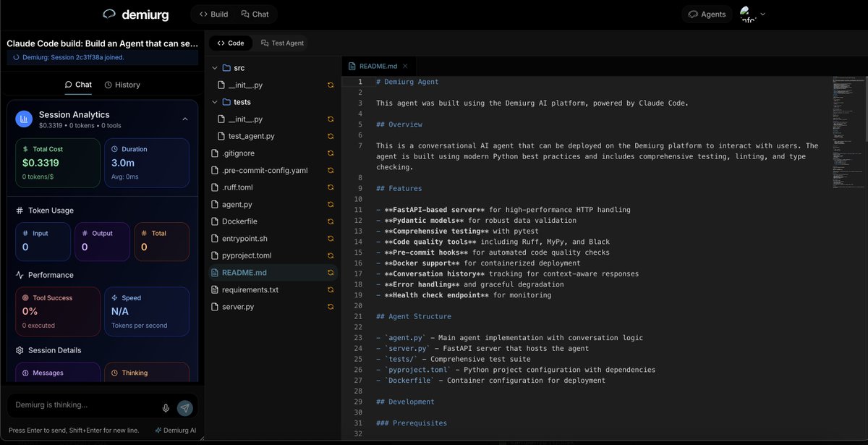868x445 pixels.
Task: Open the Build tab in the header
Action: point(213,14)
